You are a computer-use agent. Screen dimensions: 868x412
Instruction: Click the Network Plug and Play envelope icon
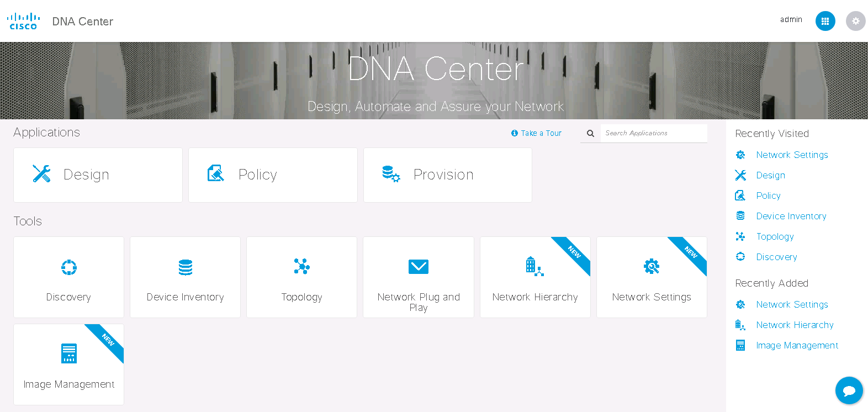pos(419,267)
